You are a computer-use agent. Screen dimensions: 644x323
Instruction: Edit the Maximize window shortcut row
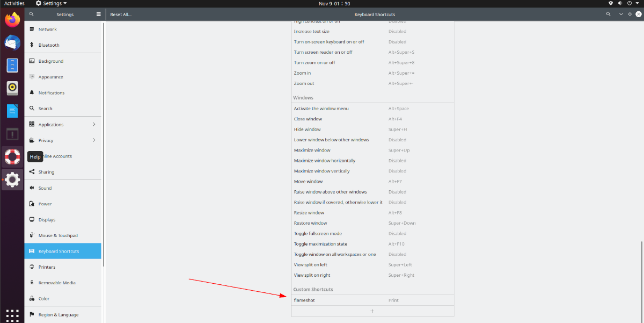click(372, 150)
